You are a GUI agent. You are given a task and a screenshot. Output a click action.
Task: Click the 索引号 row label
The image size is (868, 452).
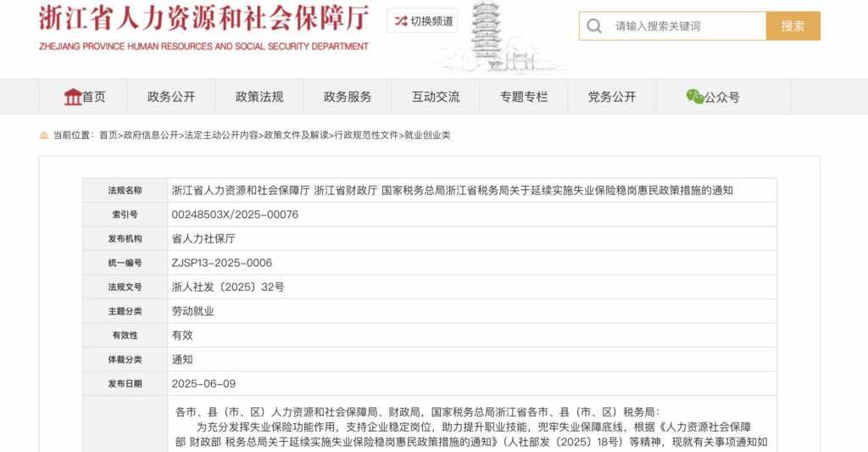[125, 215]
